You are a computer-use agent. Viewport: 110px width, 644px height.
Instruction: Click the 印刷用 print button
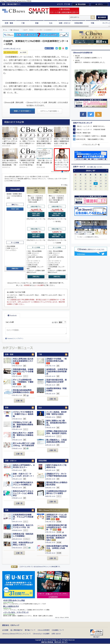coord(23,52)
